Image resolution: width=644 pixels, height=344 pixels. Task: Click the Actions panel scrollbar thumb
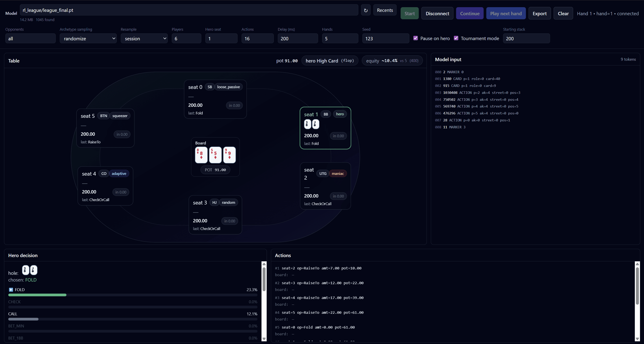pos(637,286)
